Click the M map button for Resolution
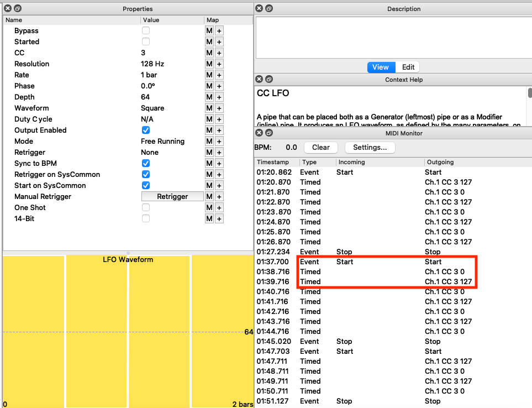This screenshot has height=408, width=532. (209, 64)
